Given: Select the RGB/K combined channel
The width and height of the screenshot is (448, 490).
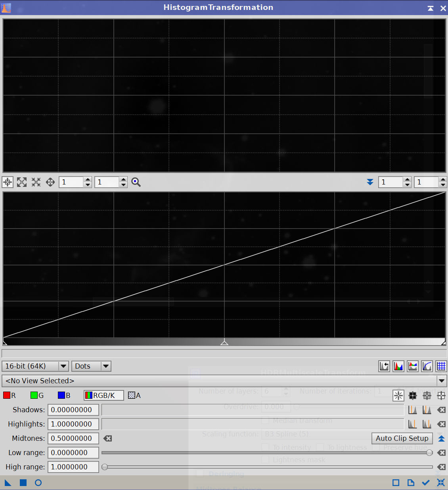Looking at the screenshot, I should coord(104,395).
